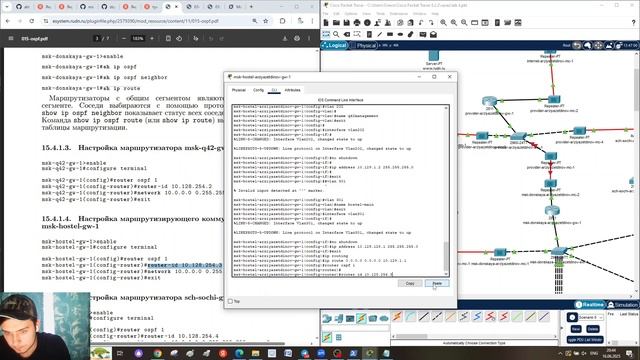The image size is (640, 360).
Task: Pick the automatic connection type cable
Action: (x=397, y=316)
